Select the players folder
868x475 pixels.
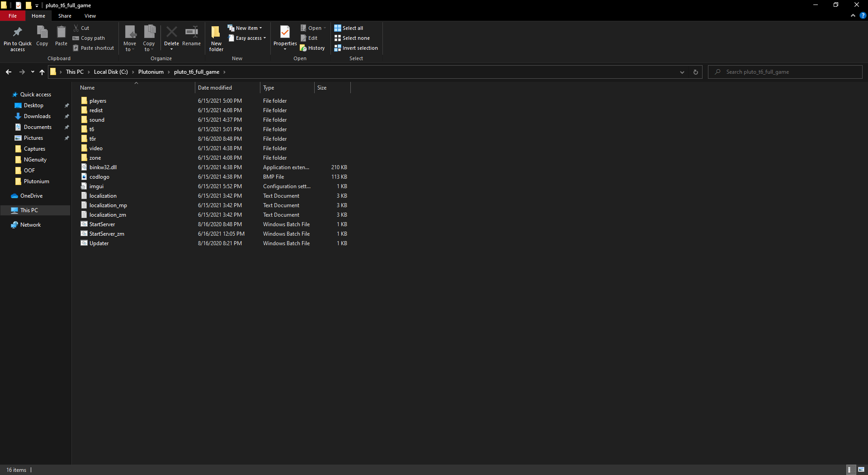pos(98,101)
